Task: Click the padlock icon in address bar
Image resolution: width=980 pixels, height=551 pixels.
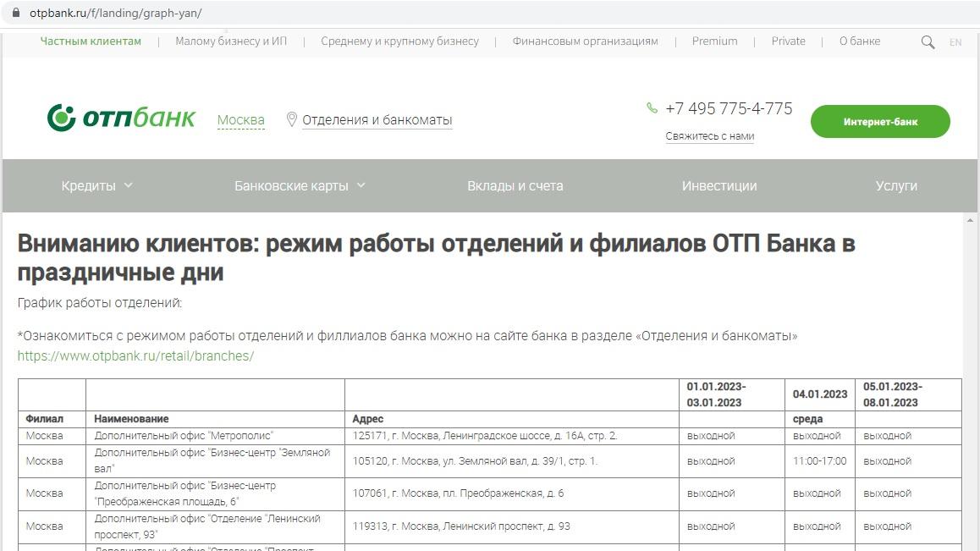Action: point(16,13)
